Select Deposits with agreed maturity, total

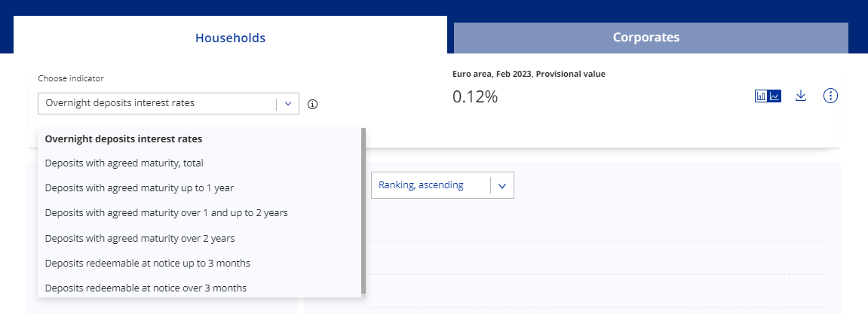coord(124,163)
